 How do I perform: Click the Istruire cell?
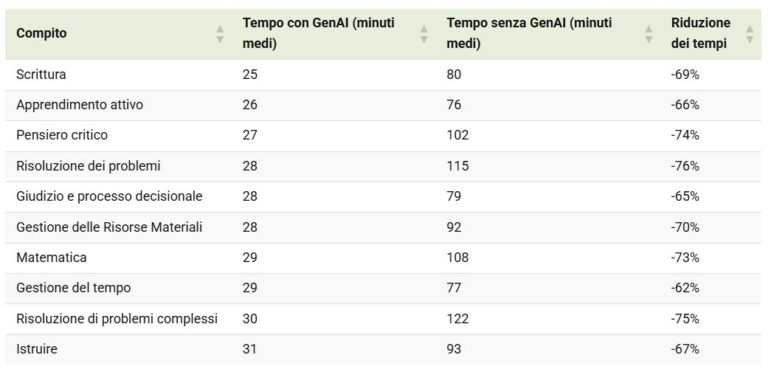(x=37, y=349)
